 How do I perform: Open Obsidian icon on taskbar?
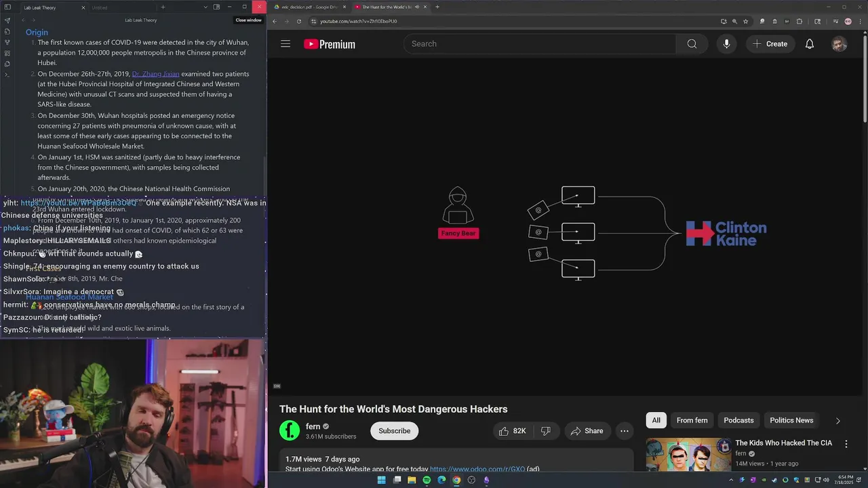pos(486,480)
